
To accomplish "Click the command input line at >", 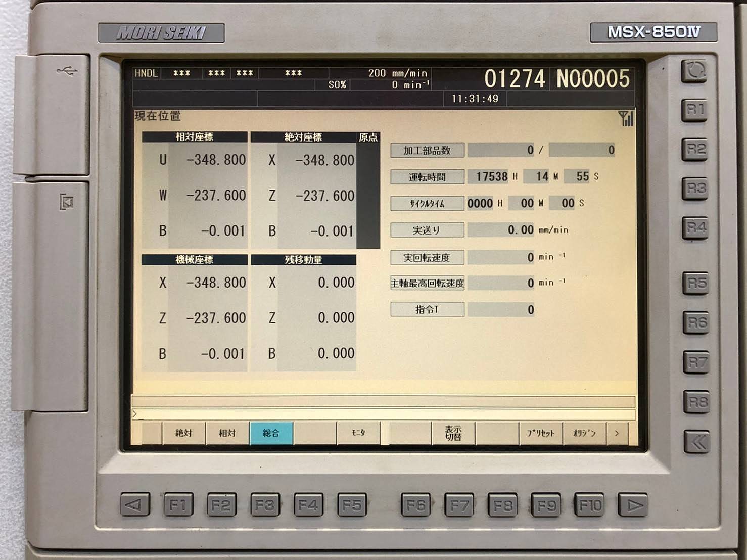I will pos(383,414).
